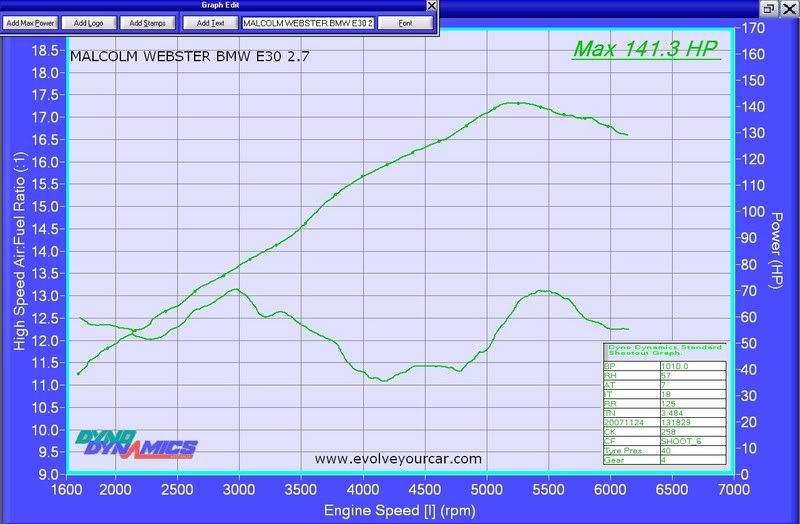Select the BP value 1010.0 cell
Viewport: 800px width, 524px height.
692,366
